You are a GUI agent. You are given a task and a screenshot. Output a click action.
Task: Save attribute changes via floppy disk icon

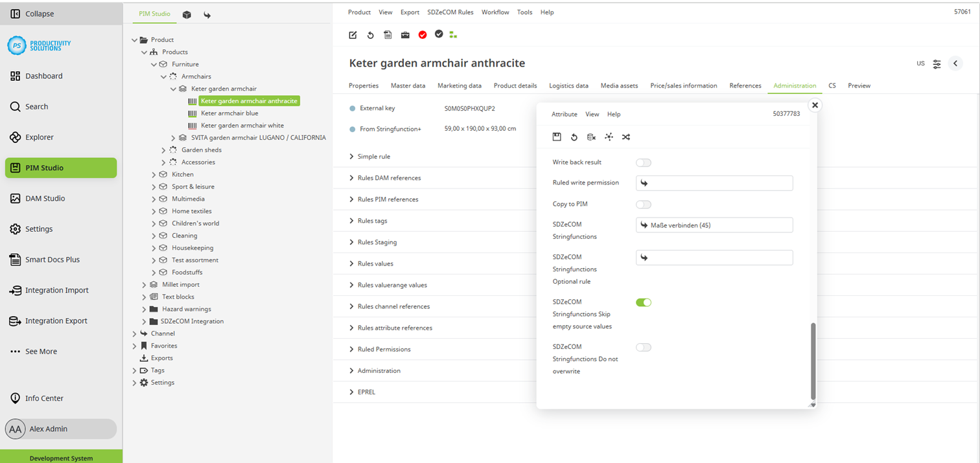[x=557, y=137]
